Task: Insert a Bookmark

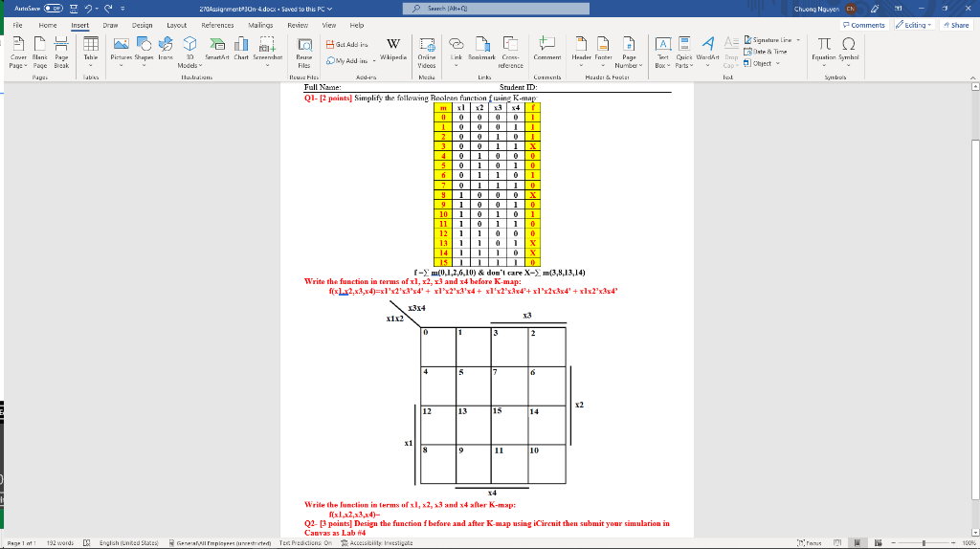Action: [482, 49]
